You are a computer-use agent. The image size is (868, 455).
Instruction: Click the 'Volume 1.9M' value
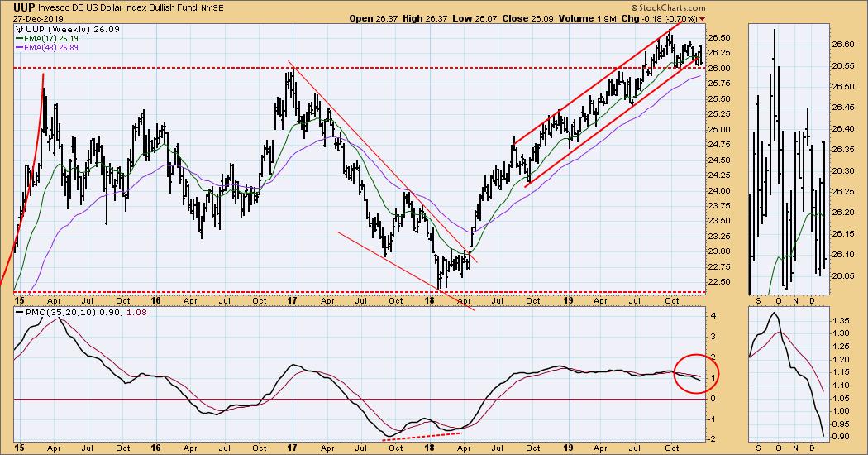click(587, 18)
